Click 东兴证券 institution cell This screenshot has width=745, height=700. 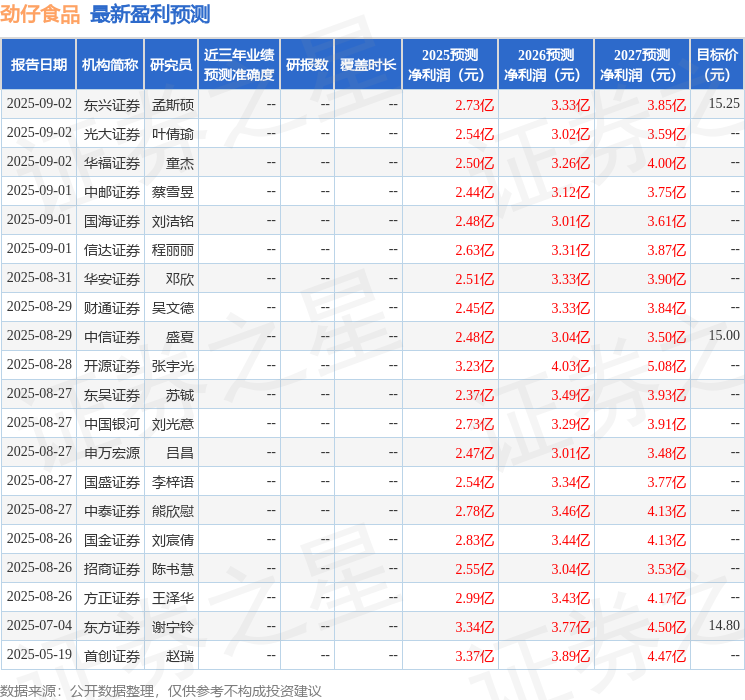(x=112, y=105)
